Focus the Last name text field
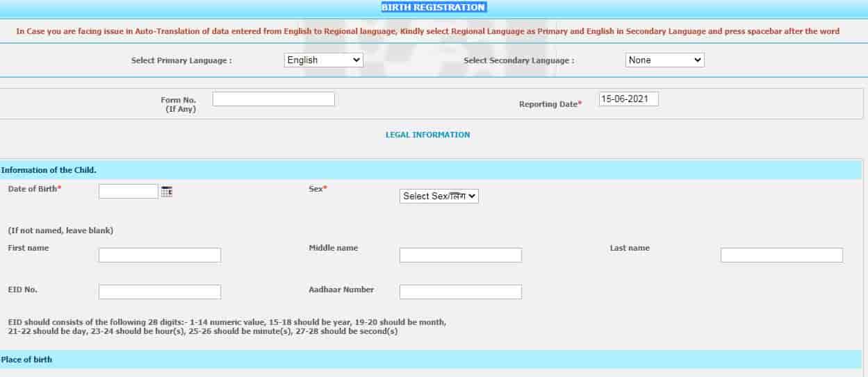This screenshot has height=377, width=868. coord(782,255)
